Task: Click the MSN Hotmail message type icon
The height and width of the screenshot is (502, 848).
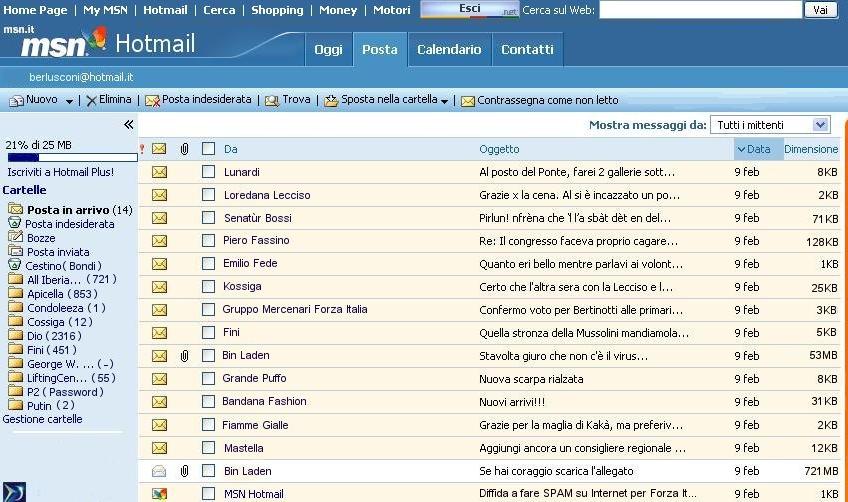Action: [159, 493]
